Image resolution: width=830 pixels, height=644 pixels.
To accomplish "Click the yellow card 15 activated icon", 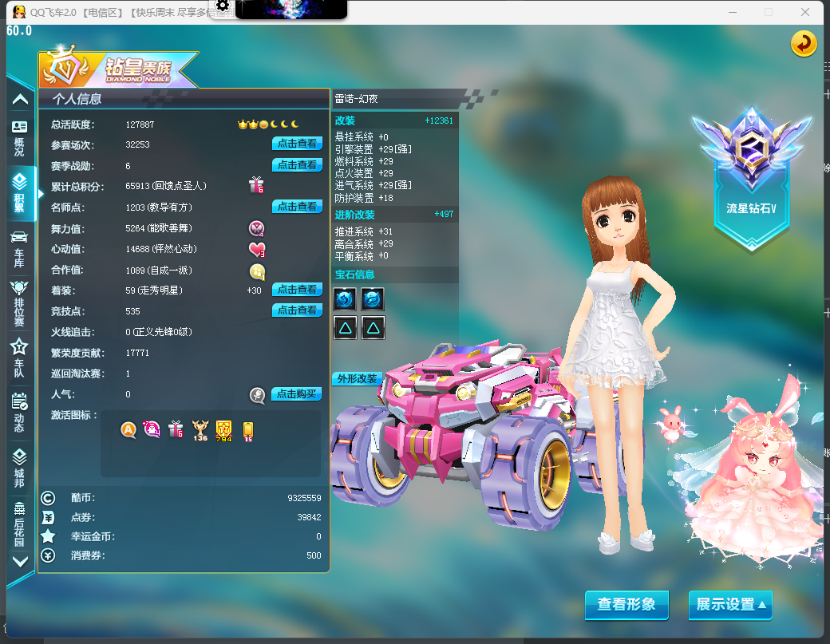I will 247,431.
